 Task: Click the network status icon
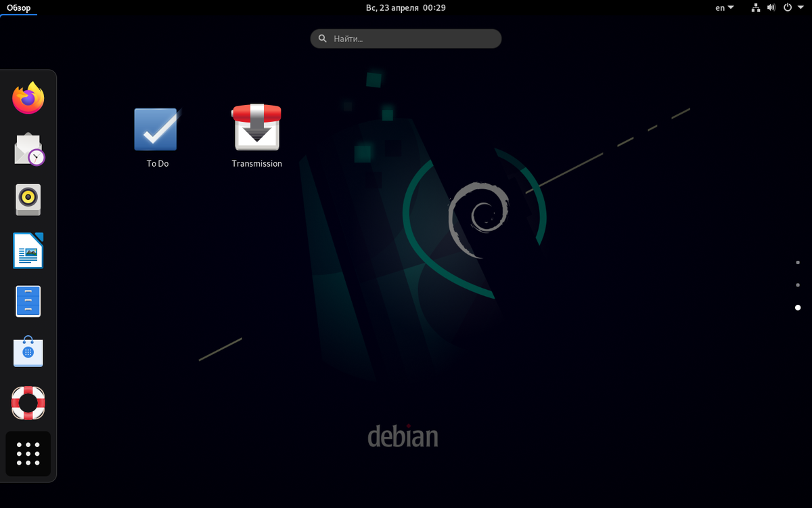coord(755,7)
